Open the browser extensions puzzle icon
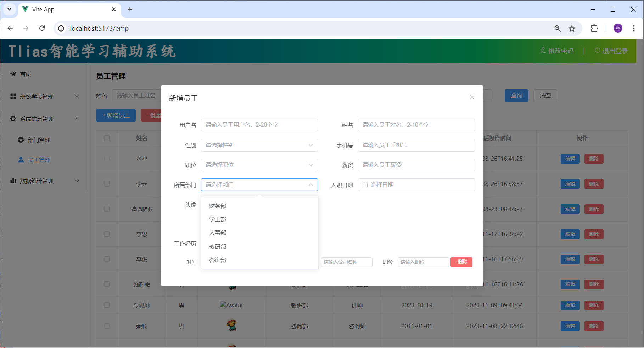 tap(594, 28)
